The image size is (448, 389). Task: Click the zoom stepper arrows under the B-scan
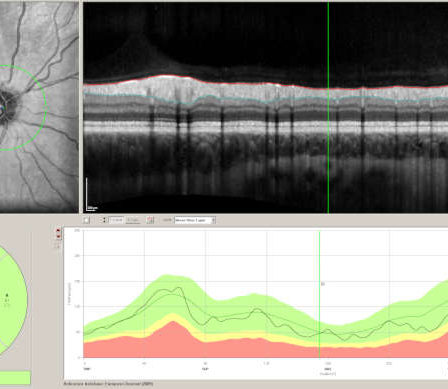[104, 220]
